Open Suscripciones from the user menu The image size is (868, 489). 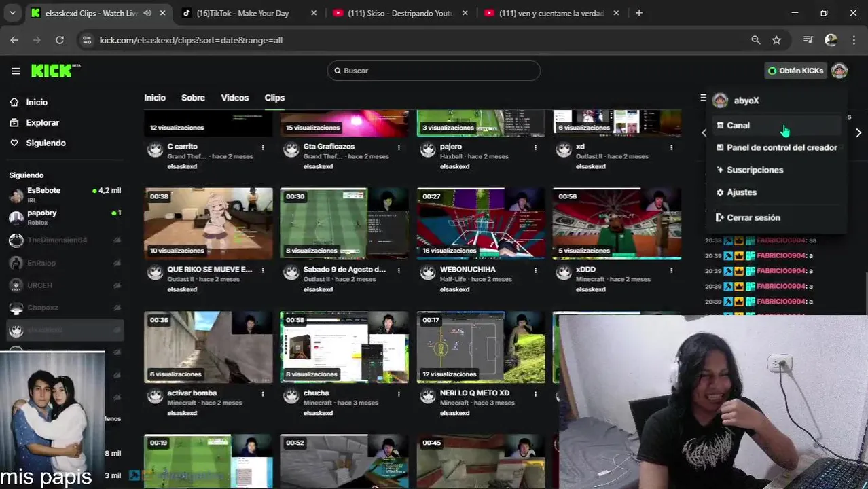tap(778, 170)
